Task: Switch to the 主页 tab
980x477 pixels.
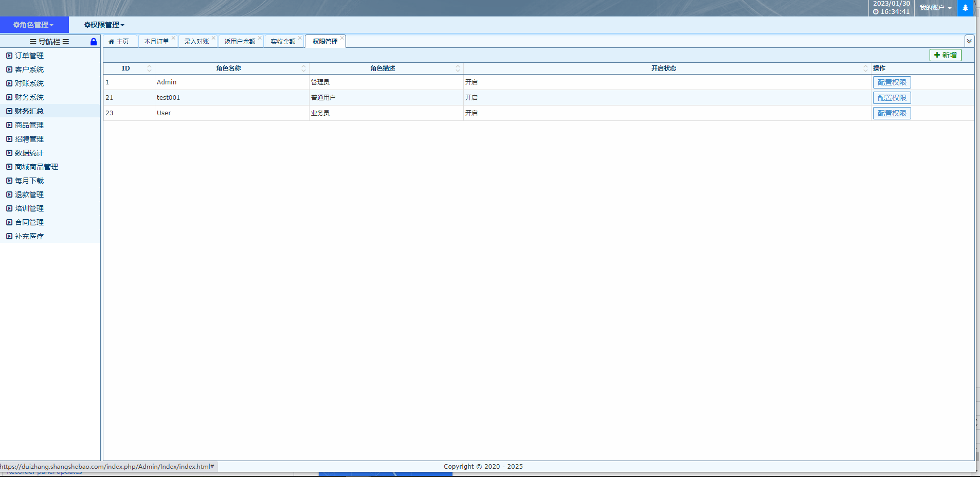Action: coord(120,42)
